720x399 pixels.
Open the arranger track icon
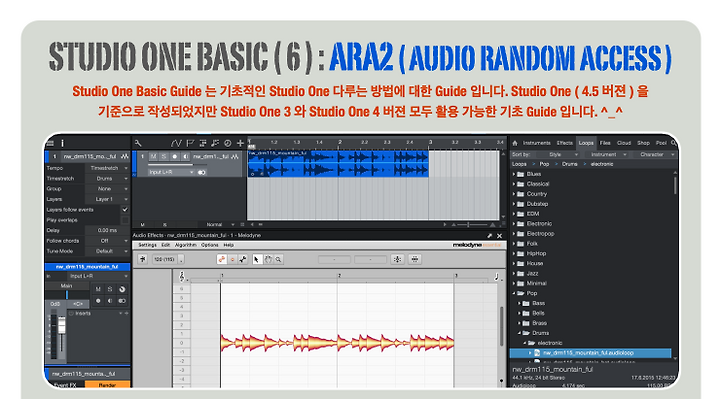coord(202,143)
